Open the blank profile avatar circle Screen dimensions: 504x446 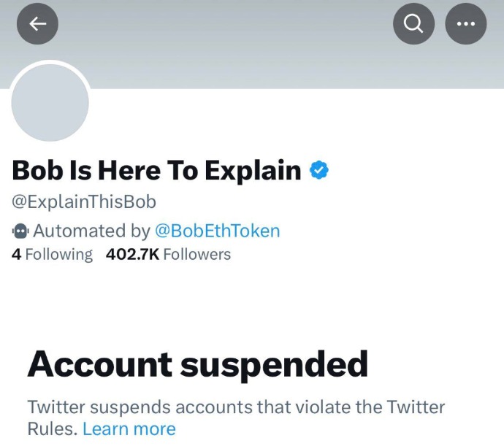point(50,102)
